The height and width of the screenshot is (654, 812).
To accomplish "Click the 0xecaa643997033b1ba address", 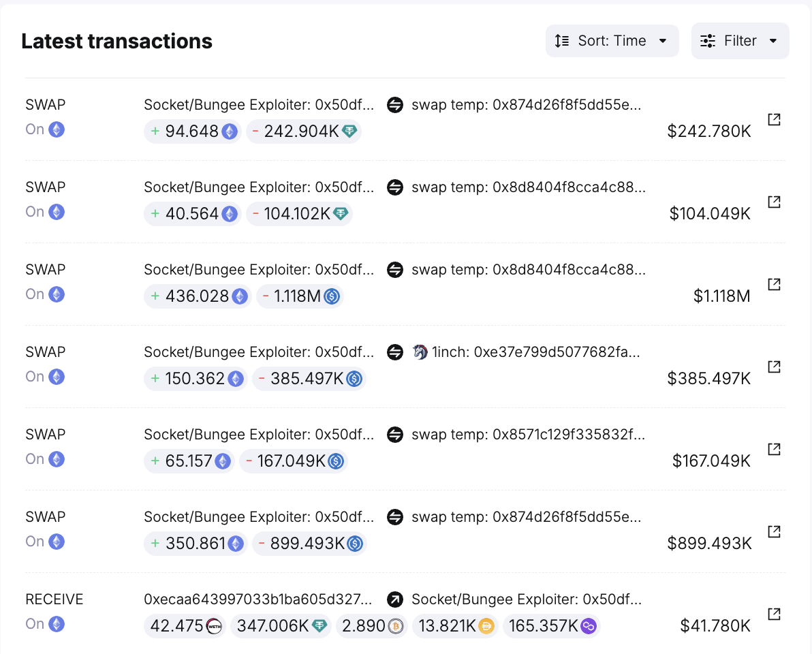I will (257, 599).
